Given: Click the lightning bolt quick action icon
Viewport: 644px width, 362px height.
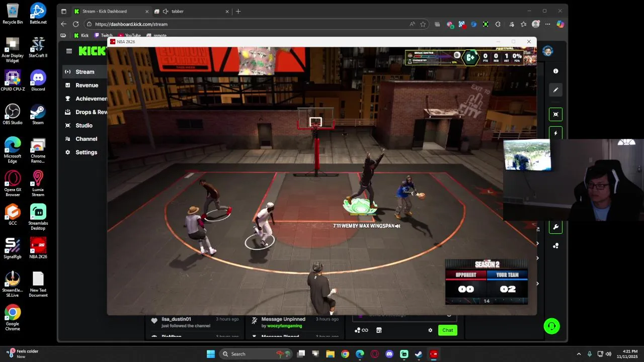Looking at the screenshot, I should pyautogui.click(x=555, y=133).
